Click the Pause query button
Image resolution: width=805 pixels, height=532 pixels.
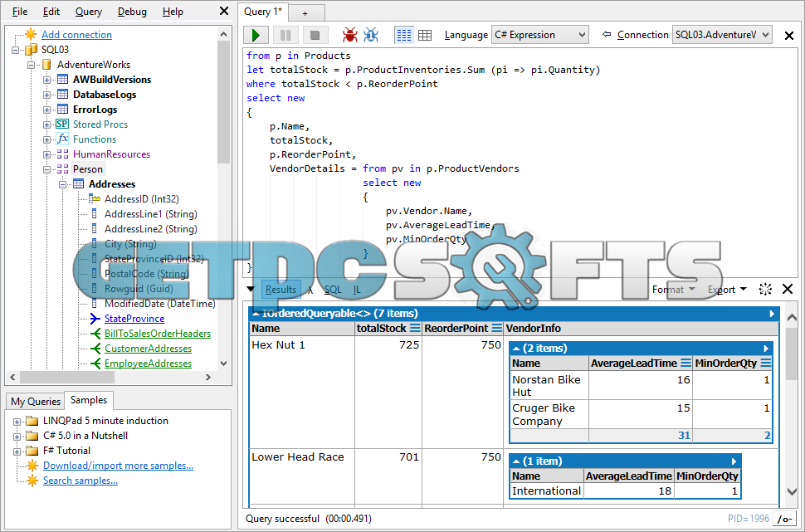(x=285, y=35)
